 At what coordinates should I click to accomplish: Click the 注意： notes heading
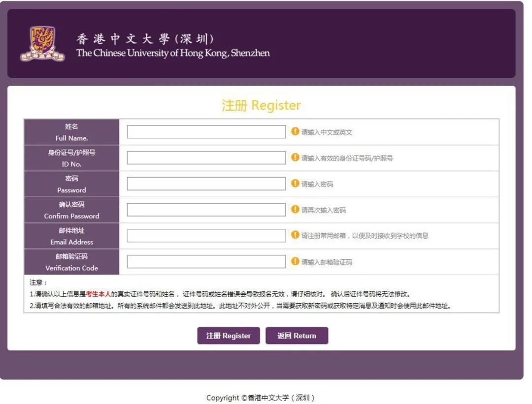(x=38, y=282)
